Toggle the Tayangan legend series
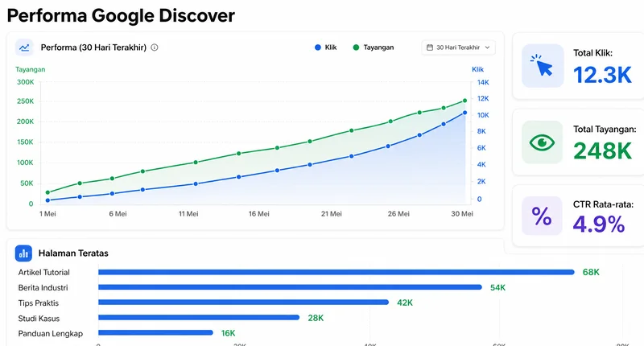This screenshot has width=644, height=346. pos(374,47)
